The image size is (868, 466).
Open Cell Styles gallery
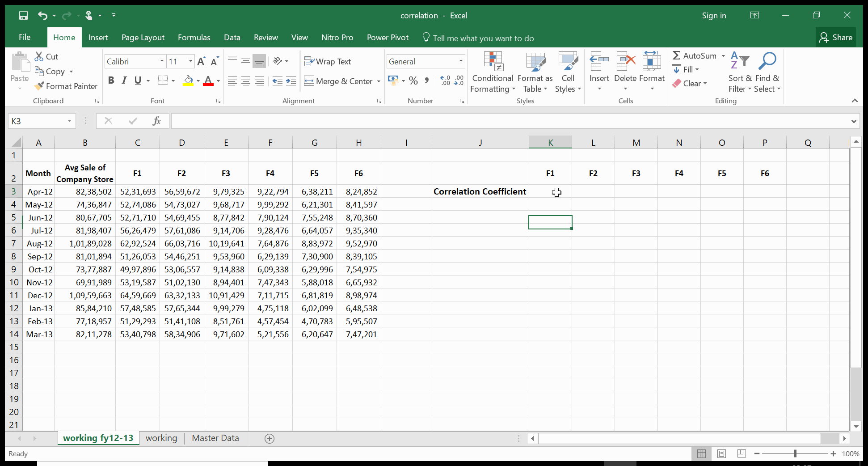[x=568, y=72]
